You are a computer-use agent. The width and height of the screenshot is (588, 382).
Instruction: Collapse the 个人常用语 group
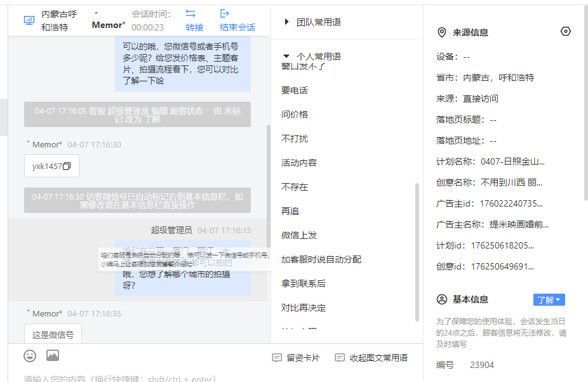pos(286,57)
